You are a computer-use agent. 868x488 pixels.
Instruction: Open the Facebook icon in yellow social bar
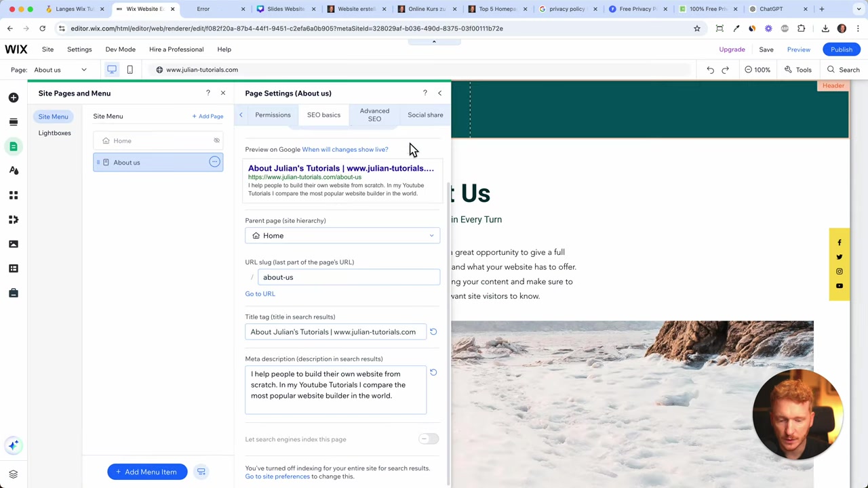[x=840, y=243]
